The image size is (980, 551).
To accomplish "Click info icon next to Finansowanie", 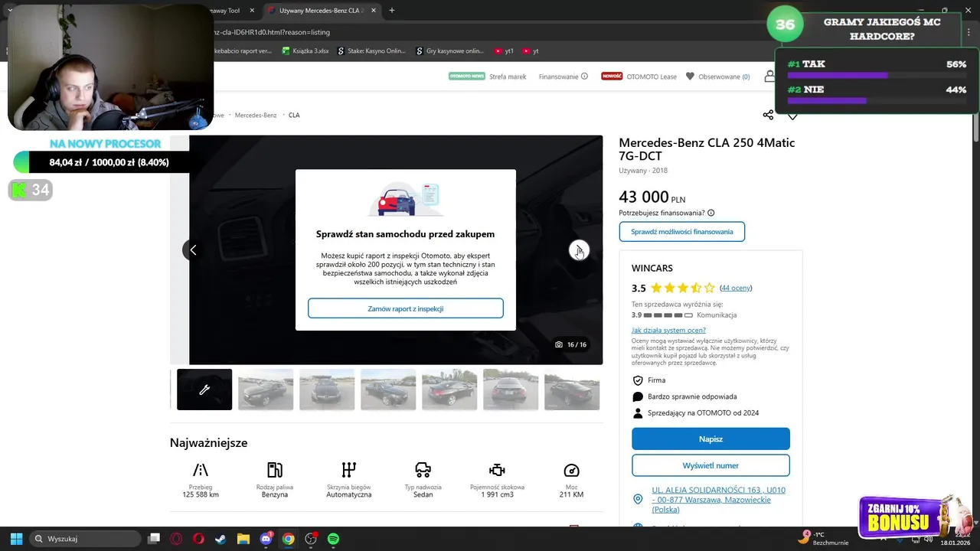I will [x=584, y=77].
